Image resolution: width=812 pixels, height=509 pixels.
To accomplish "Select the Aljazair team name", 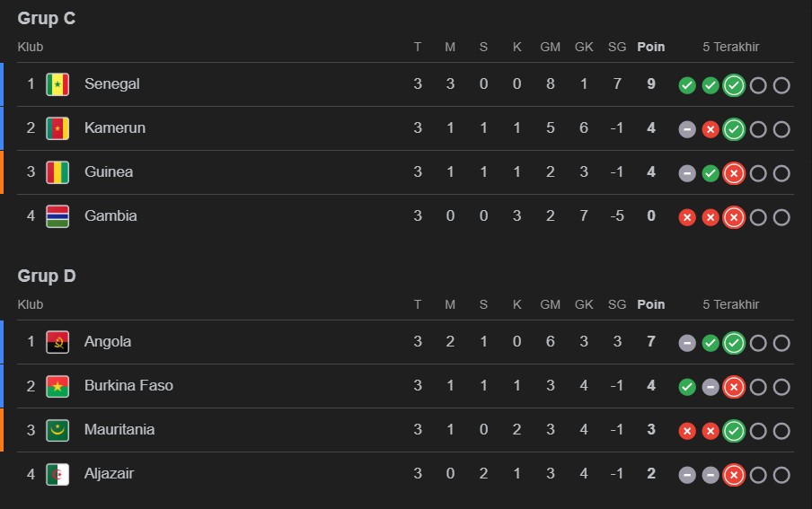I will (x=109, y=473).
